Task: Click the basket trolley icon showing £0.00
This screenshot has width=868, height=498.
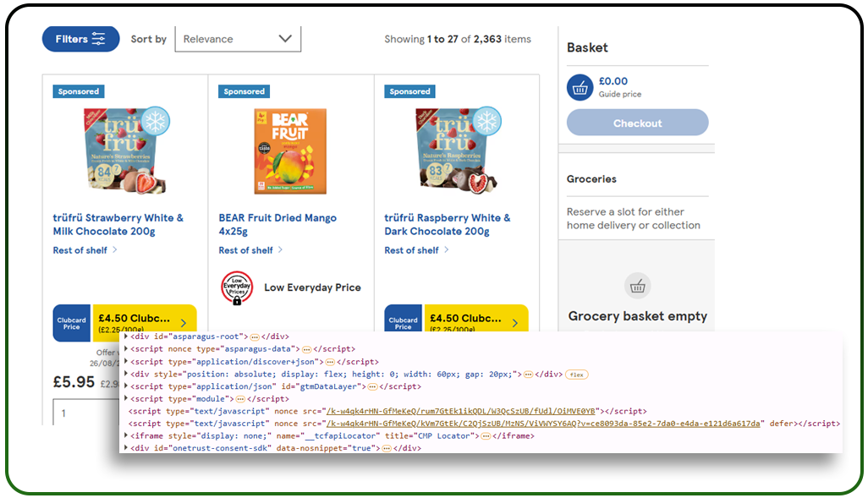Action: 580,87
